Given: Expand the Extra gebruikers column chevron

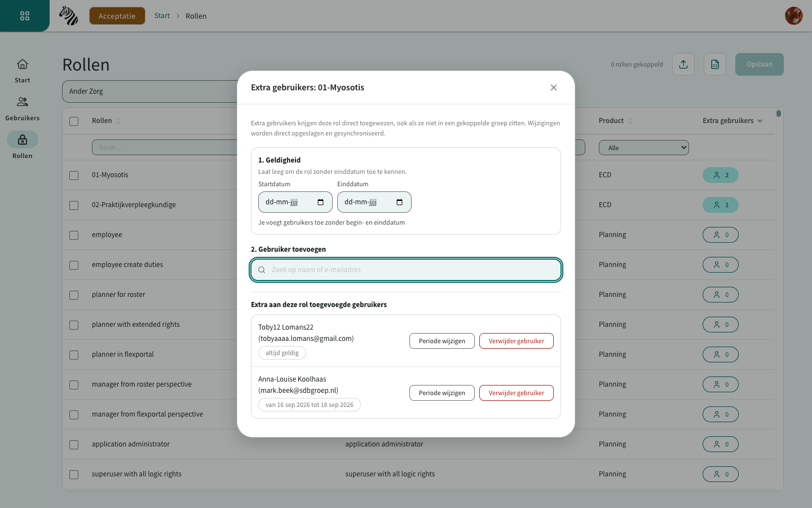Looking at the screenshot, I should pyautogui.click(x=760, y=121).
